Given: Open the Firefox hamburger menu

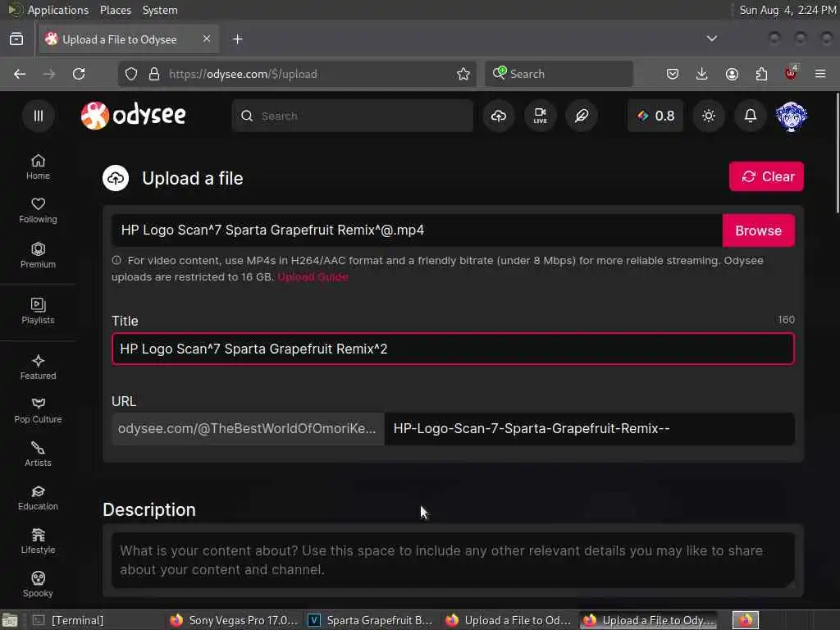Looking at the screenshot, I should click(820, 74).
